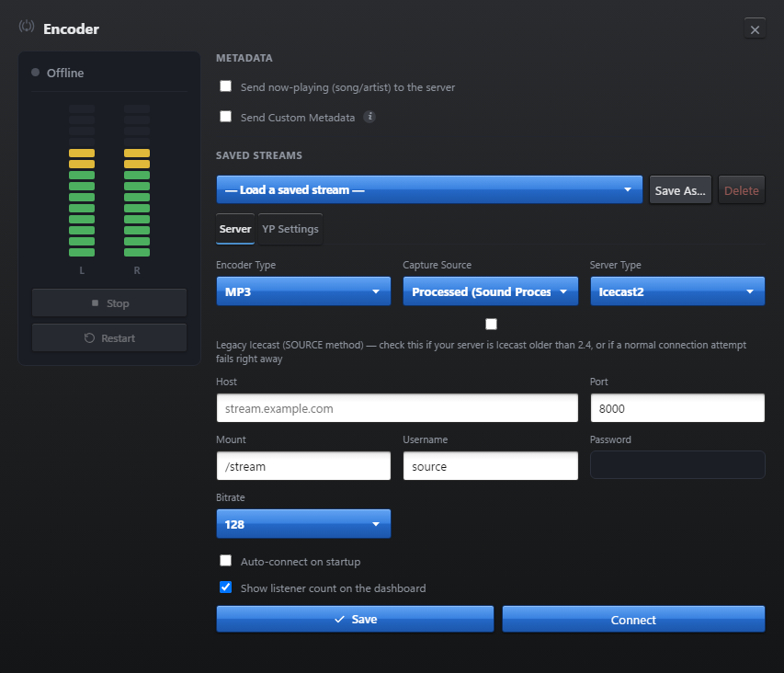This screenshot has width=784, height=673.
Task: Focus the Mount input field
Action: click(303, 466)
